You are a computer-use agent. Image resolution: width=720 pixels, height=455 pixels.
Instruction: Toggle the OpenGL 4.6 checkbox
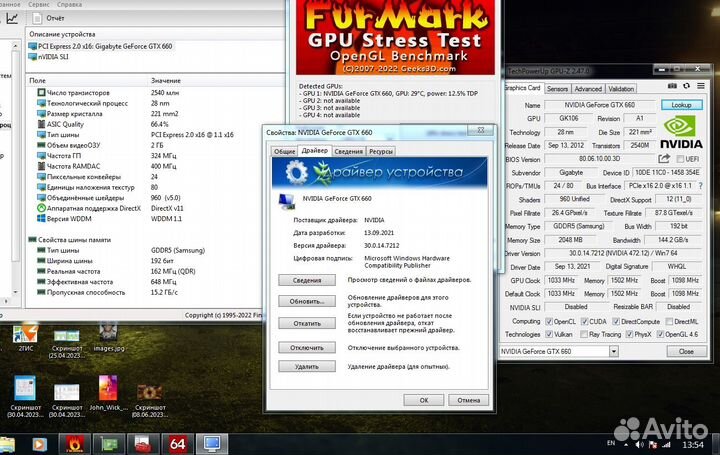(660, 334)
